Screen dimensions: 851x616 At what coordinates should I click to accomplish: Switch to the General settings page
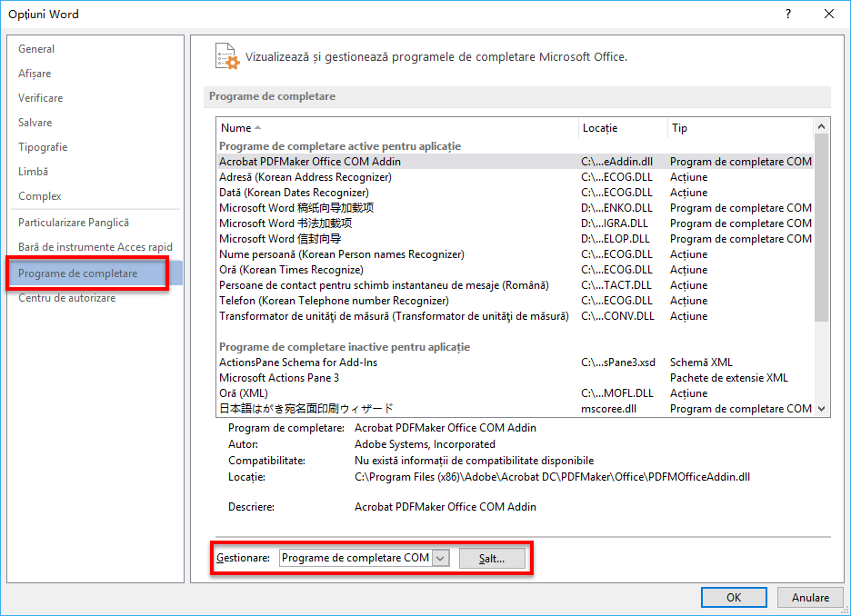tap(36, 48)
